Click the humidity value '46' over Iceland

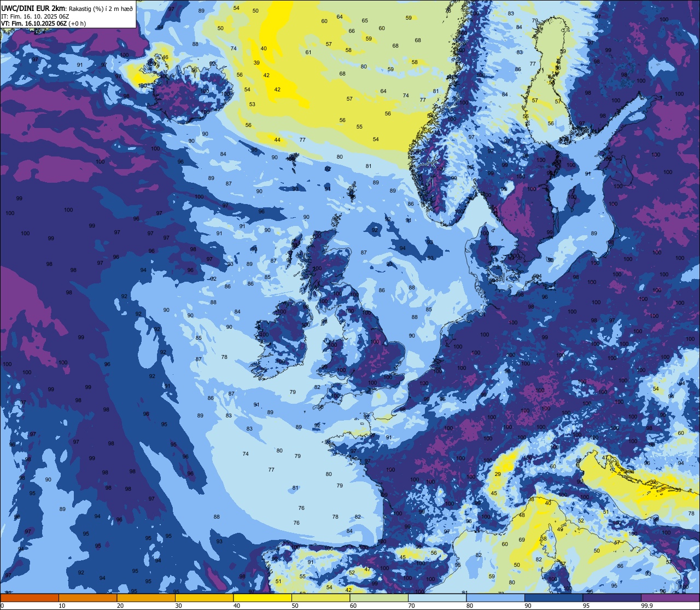(x=165, y=57)
